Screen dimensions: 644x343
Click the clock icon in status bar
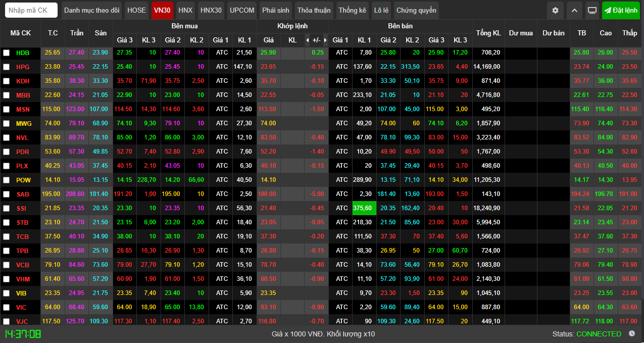632,333
